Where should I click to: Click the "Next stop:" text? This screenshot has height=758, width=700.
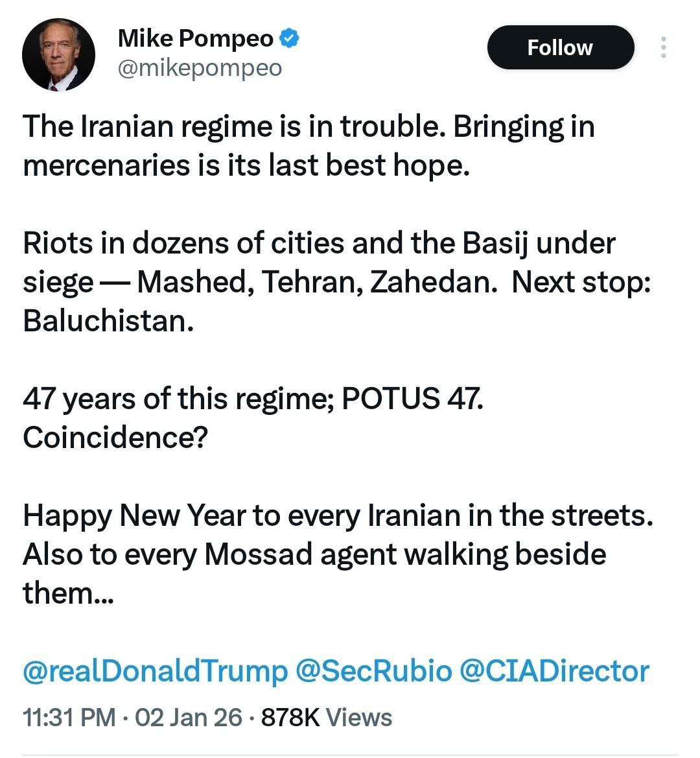581,282
